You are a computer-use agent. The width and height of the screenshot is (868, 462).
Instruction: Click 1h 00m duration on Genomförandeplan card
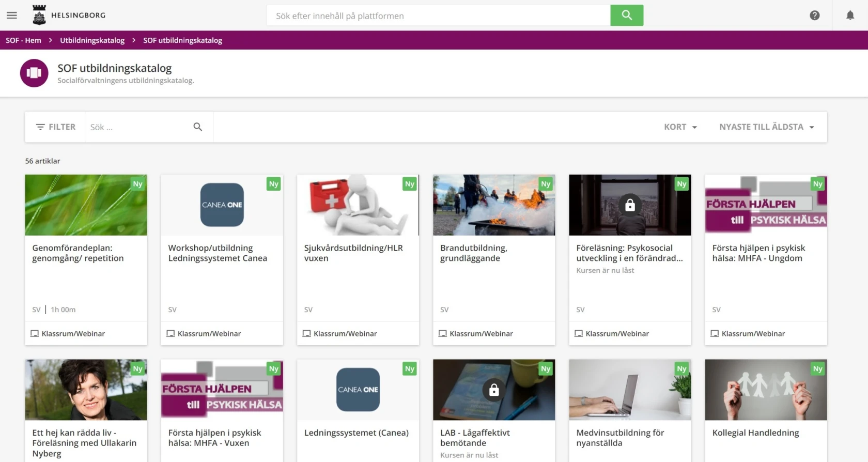63,310
